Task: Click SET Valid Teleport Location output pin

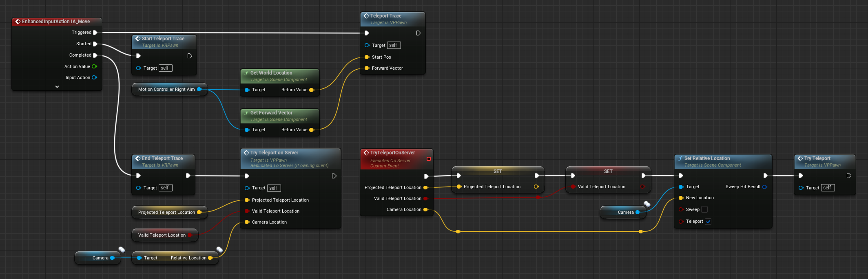Action: point(643,187)
